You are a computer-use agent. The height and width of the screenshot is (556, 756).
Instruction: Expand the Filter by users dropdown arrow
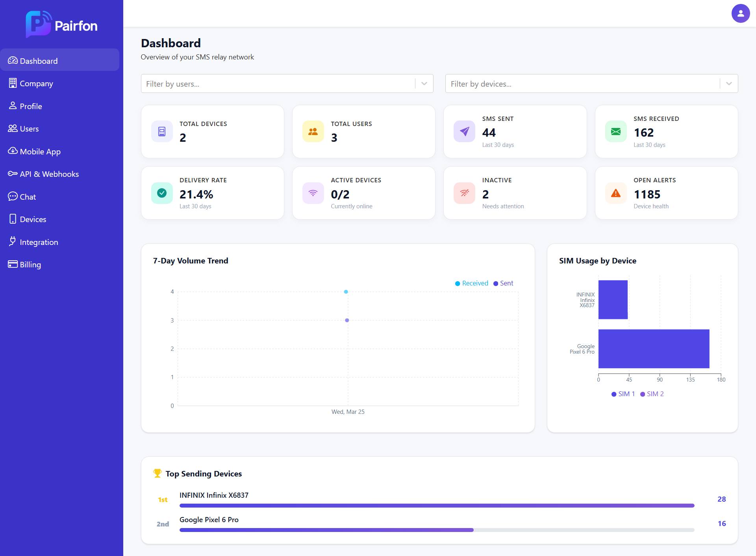point(424,83)
